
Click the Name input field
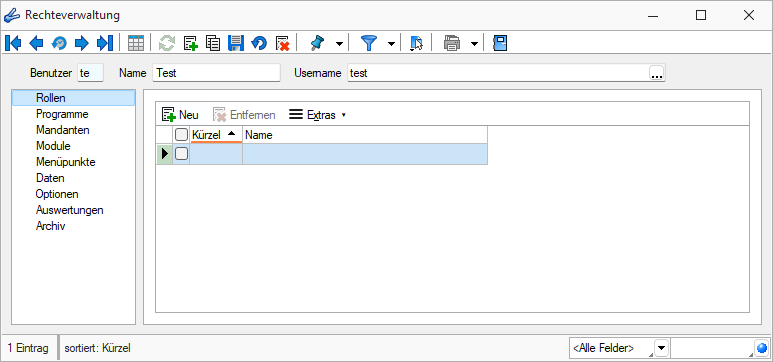click(x=216, y=73)
